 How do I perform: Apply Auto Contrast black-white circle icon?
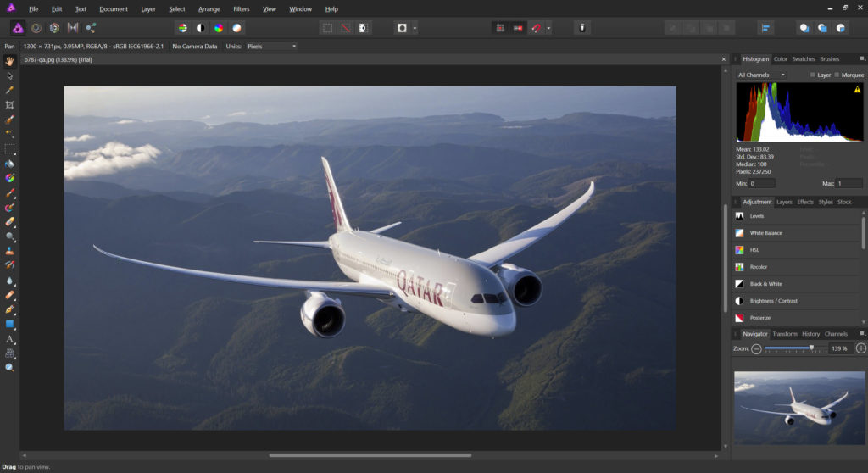[200, 28]
